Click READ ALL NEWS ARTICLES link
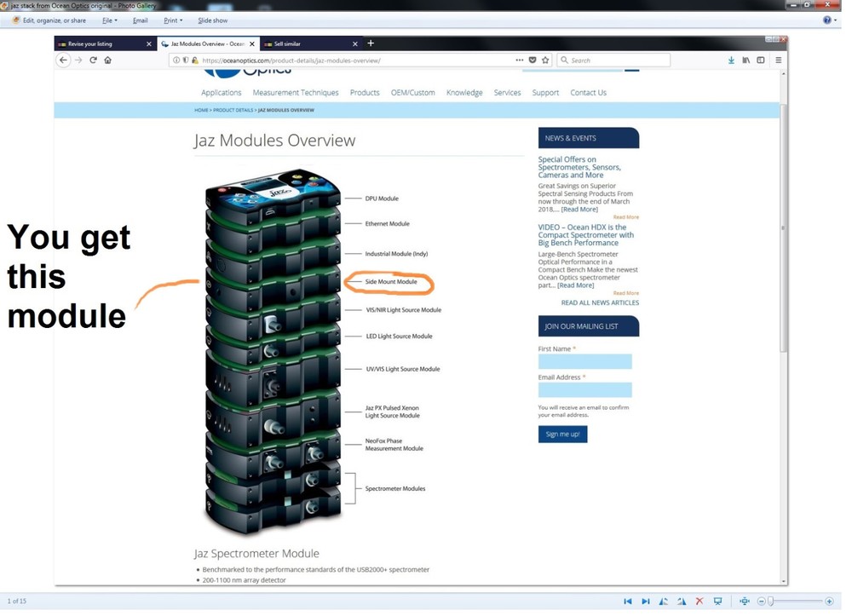The image size is (852, 616). [x=600, y=303]
